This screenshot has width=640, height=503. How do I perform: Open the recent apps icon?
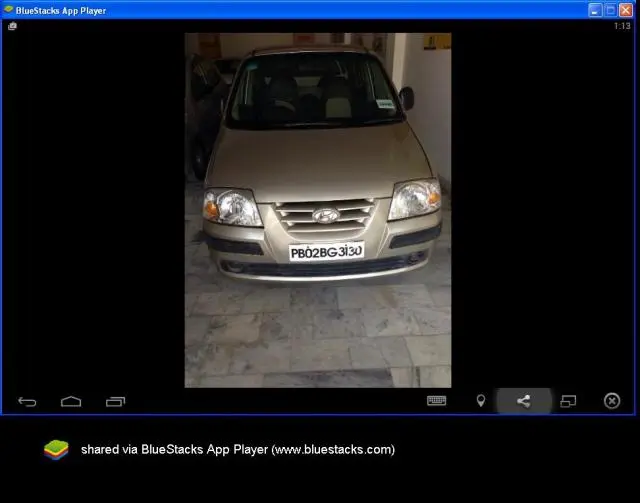(116, 402)
